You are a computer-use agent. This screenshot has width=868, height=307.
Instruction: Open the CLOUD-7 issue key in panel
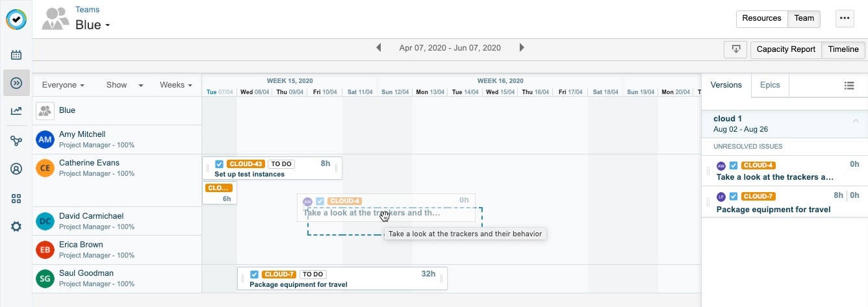point(758,197)
